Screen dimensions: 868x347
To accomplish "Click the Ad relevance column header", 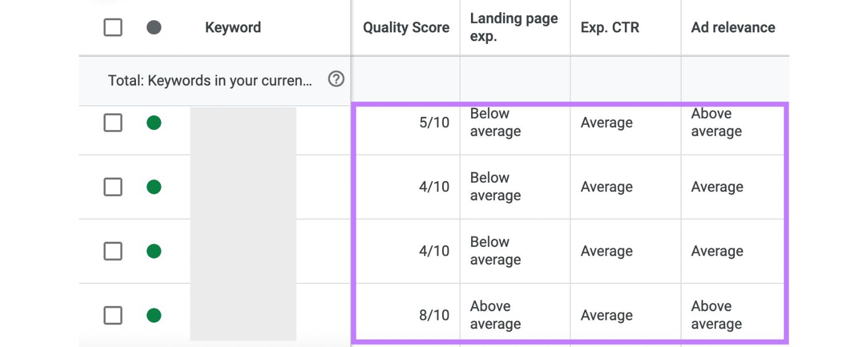I will pos(733,27).
